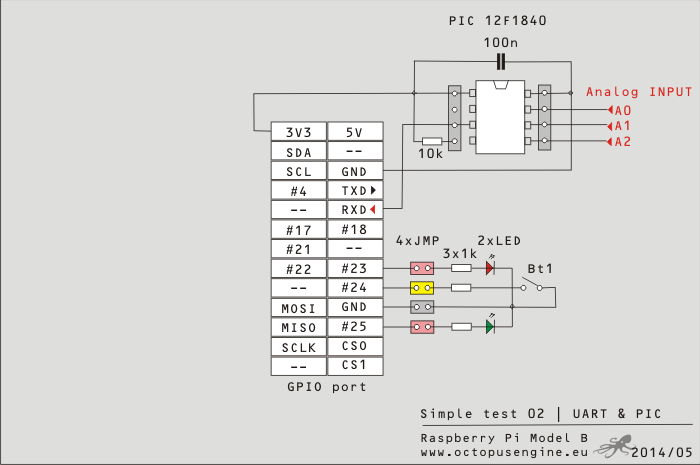Click the #24 pin cell
700x465 pixels.
click(x=355, y=288)
